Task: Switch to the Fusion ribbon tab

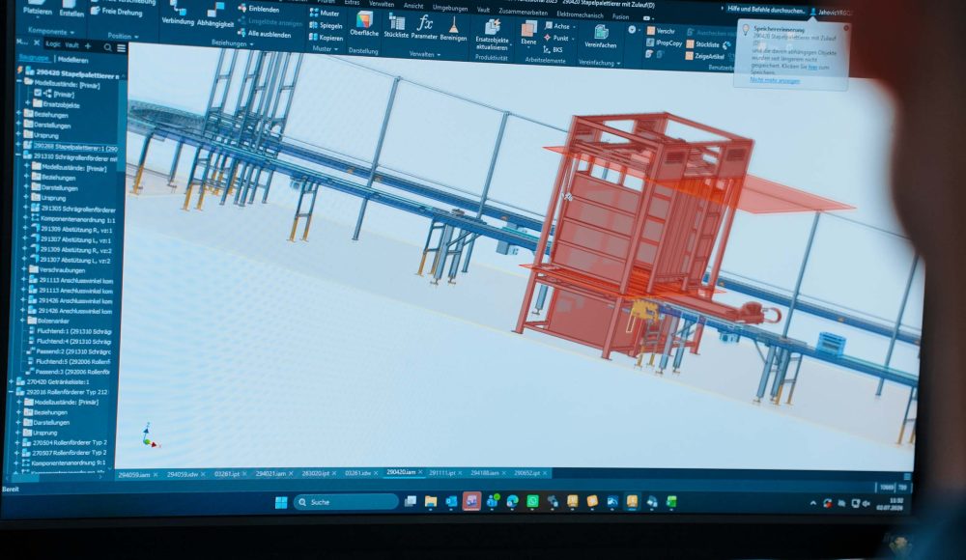Action: (620, 16)
